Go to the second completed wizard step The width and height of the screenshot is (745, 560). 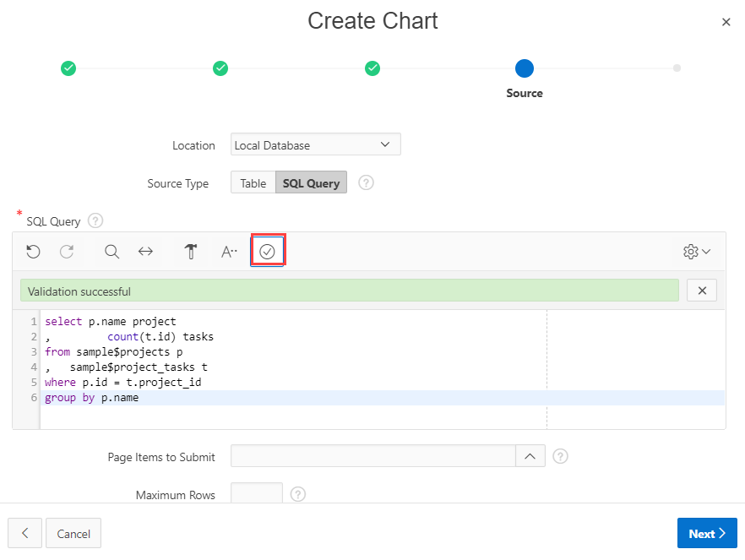[220, 68]
